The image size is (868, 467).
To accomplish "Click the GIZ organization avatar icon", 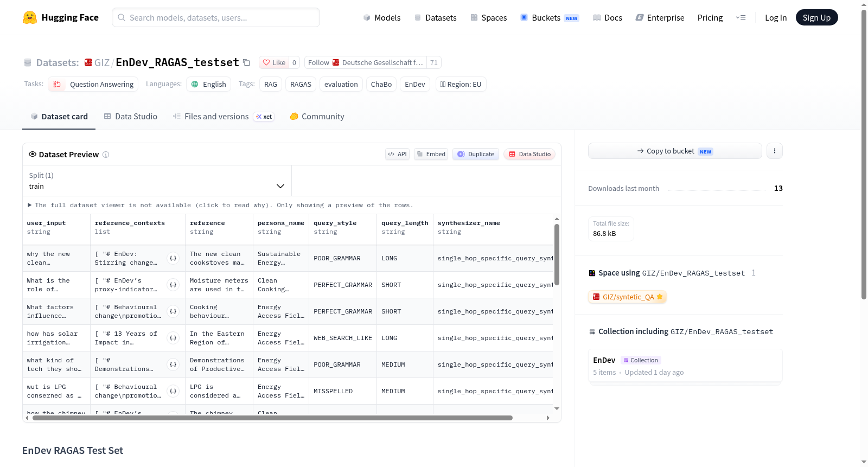I will click(x=88, y=62).
